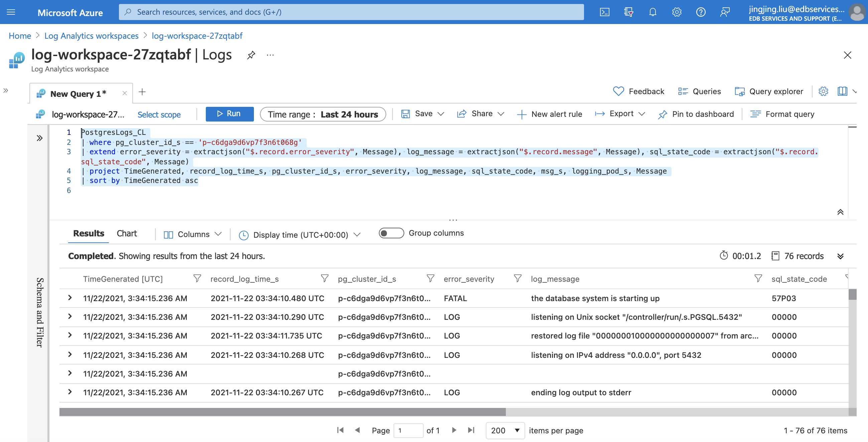Go to first results page

[x=340, y=430]
